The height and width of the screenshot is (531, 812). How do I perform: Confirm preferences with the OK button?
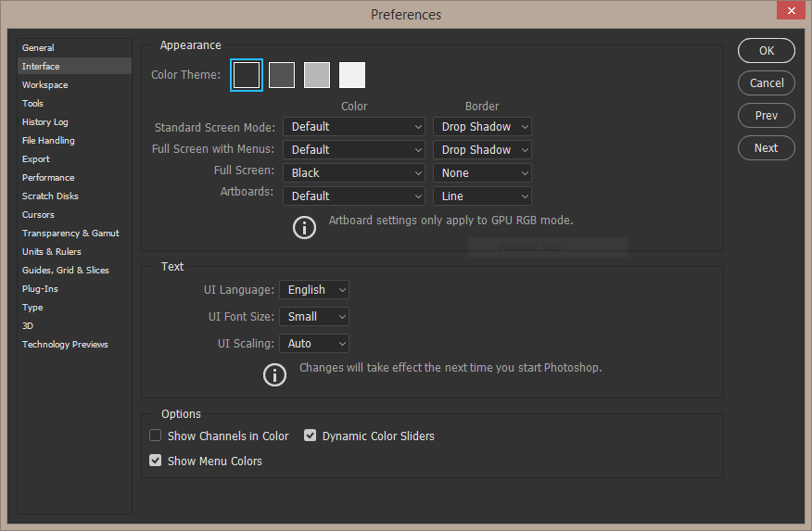[767, 51]
